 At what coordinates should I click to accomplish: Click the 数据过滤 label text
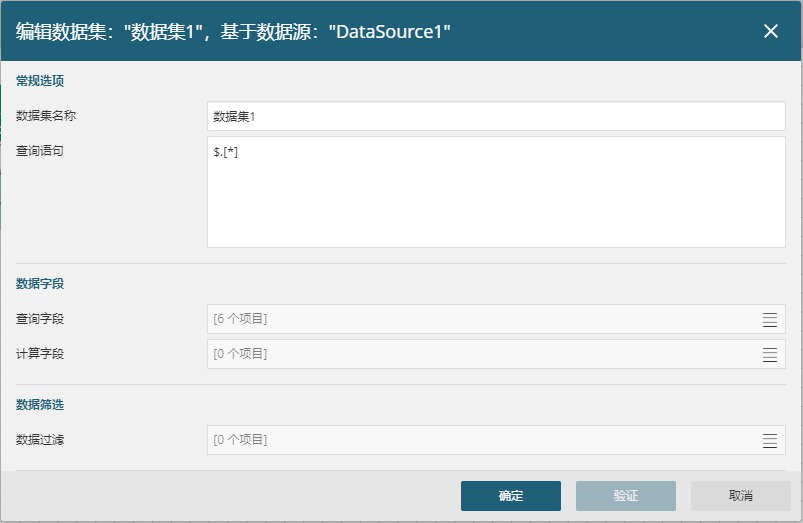click(x=40, y=440)
